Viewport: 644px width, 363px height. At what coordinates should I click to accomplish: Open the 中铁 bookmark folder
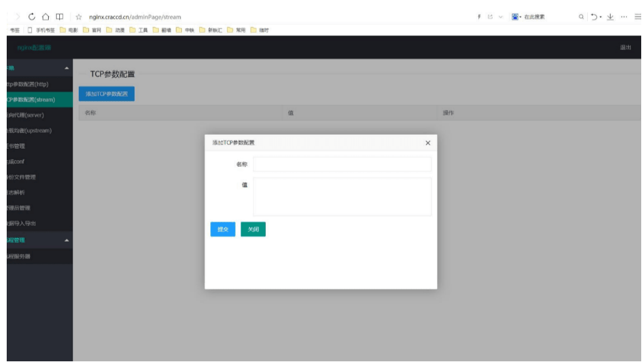pyautogui.click(x=185, y=30)
